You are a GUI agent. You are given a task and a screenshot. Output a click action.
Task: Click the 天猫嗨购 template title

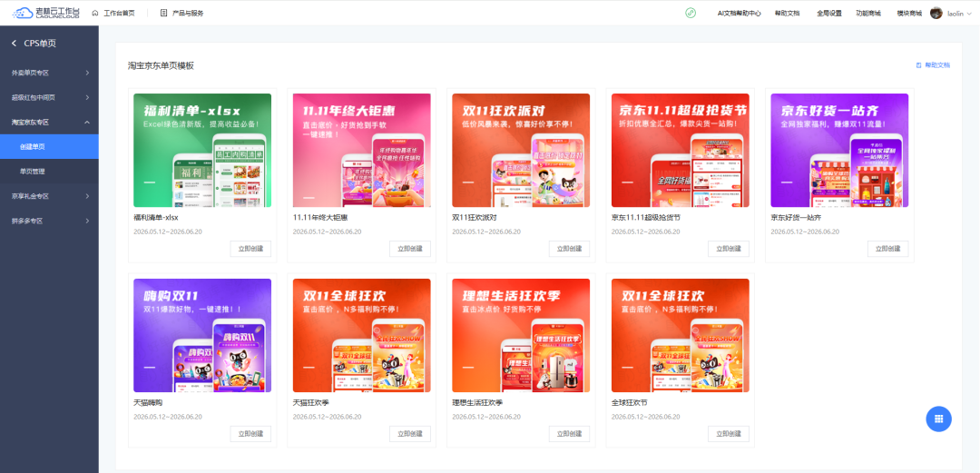pos(148,403)
